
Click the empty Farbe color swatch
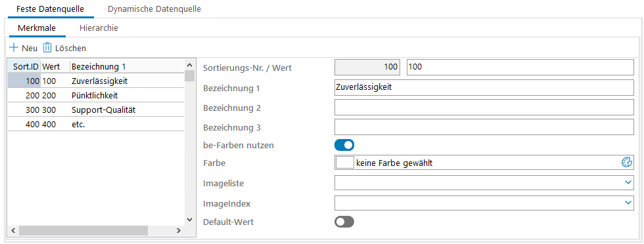[344, 163]
